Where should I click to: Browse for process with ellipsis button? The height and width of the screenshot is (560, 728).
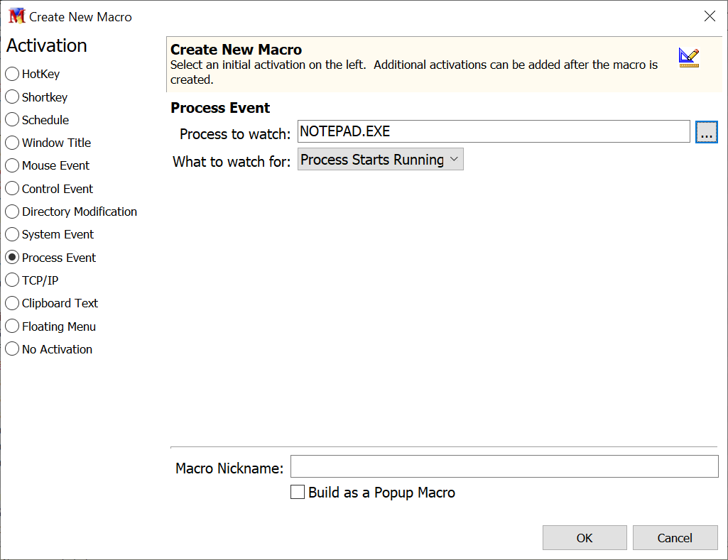coord(706,132)
